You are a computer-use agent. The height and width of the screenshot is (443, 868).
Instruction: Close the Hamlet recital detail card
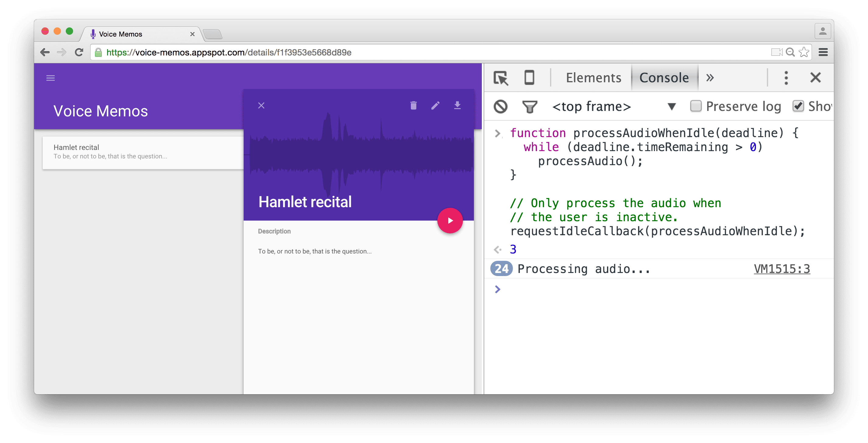(x=262, y=105)
